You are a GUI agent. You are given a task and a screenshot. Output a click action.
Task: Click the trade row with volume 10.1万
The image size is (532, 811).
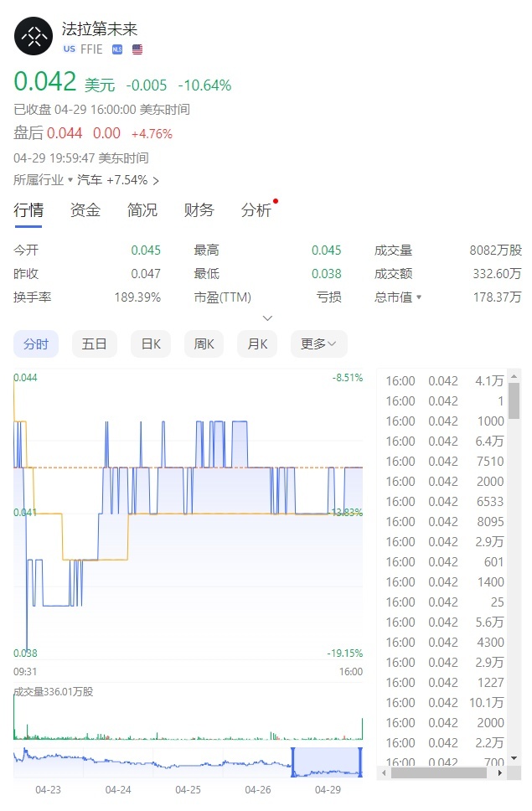pyautogui.click(x=445, y=703)
